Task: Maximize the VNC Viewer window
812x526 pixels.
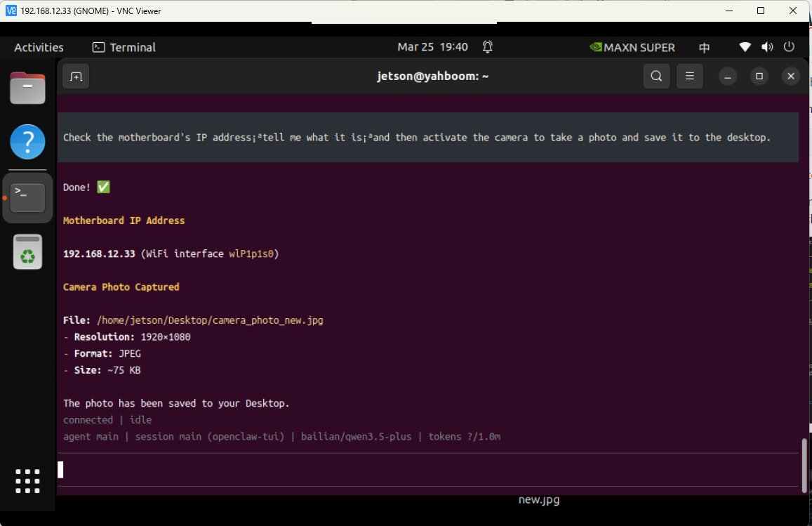Action: point(761,11)
